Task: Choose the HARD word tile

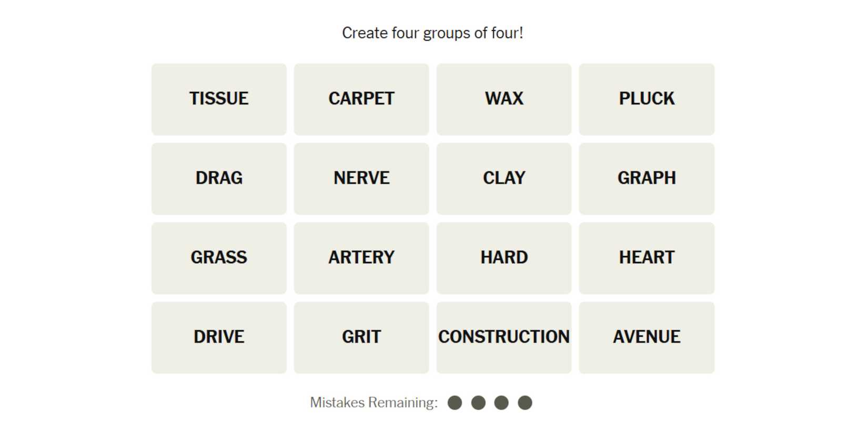Action: [x=504, y=258]
